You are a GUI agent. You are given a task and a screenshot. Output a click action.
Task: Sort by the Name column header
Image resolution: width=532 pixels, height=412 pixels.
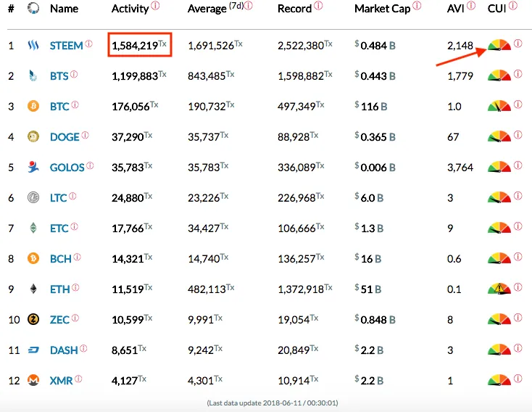coord(64,9)
